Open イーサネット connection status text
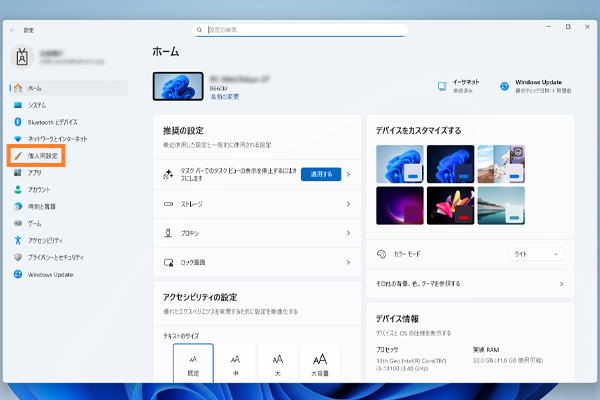 [x=466, y=86]
